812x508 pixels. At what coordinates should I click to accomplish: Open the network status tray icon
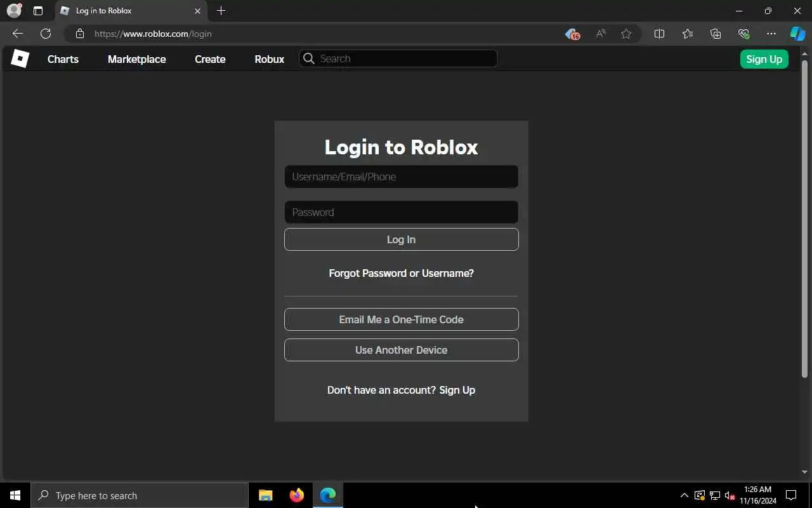(x=715, y=495)
